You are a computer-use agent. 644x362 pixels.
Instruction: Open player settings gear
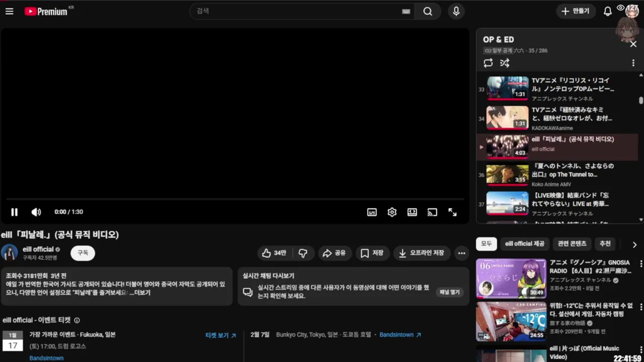392,212
